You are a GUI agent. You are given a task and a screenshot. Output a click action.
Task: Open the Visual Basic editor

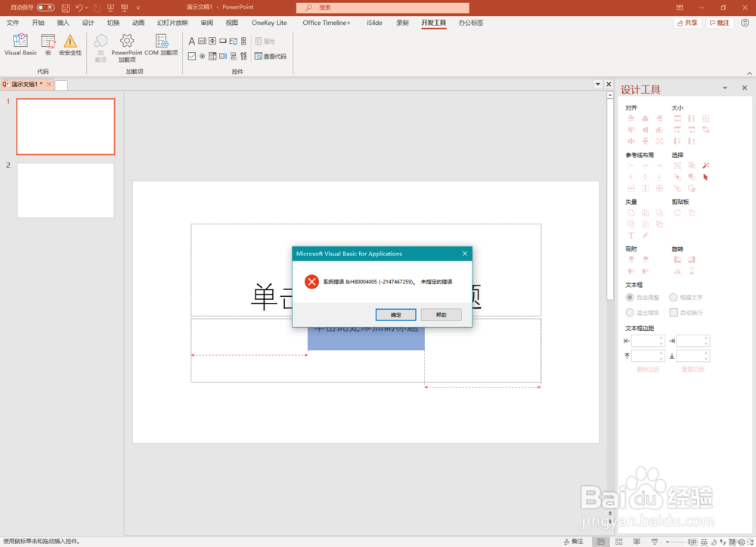[x=20, y=45]
